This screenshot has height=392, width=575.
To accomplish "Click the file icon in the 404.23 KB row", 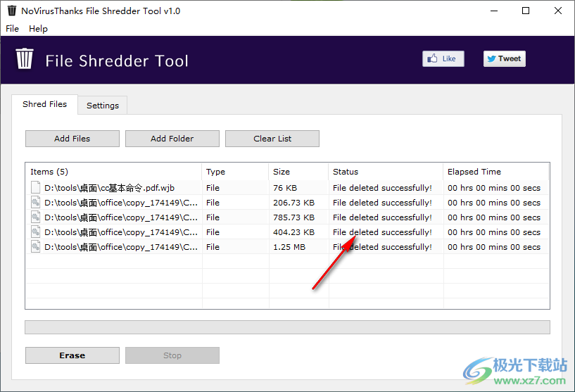I will [36, 232].
